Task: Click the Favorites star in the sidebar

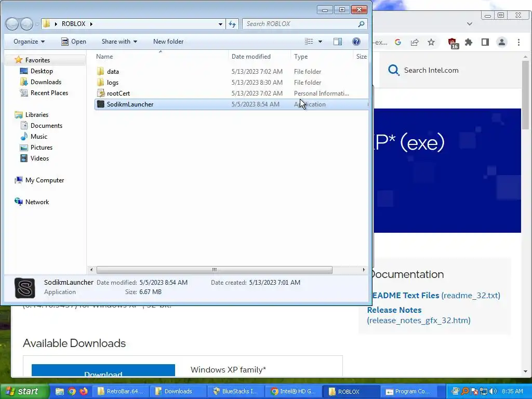Action: coord(18,60)
